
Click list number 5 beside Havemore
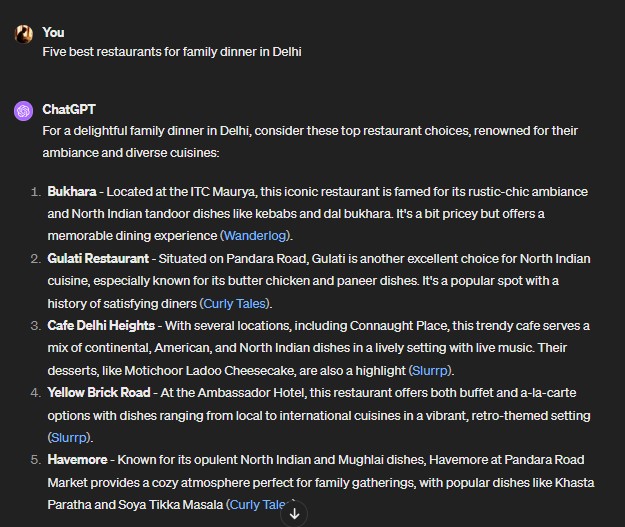click(37, 459)
